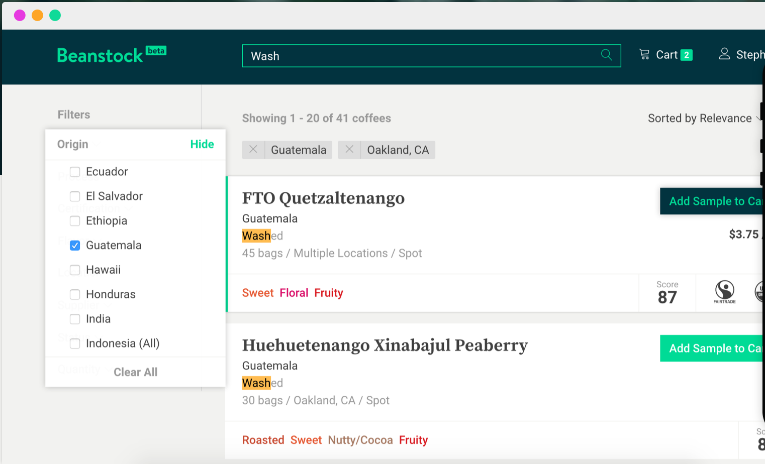Click the Score 87 value

[x=667, y=297]
